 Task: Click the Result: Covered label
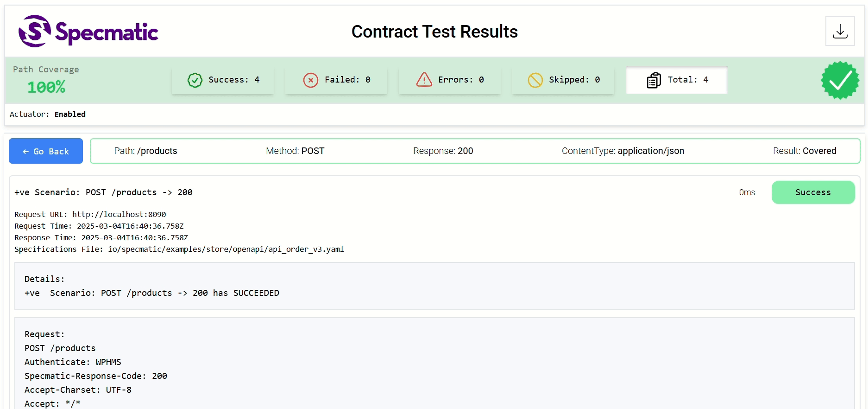804,151
